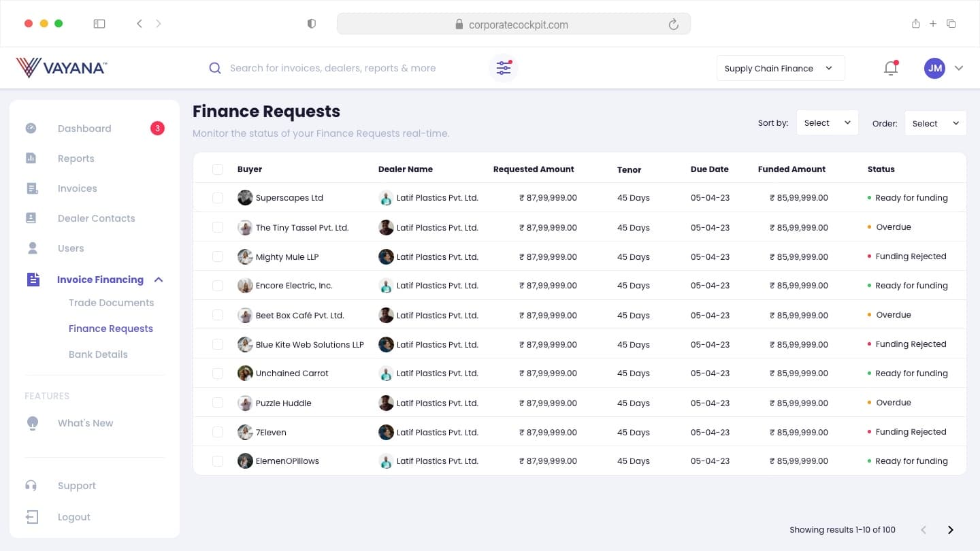The height and width of the screenshot is (551, 980).
Task: Click the Invoice Financing file icon
Action: pos(33,280)
